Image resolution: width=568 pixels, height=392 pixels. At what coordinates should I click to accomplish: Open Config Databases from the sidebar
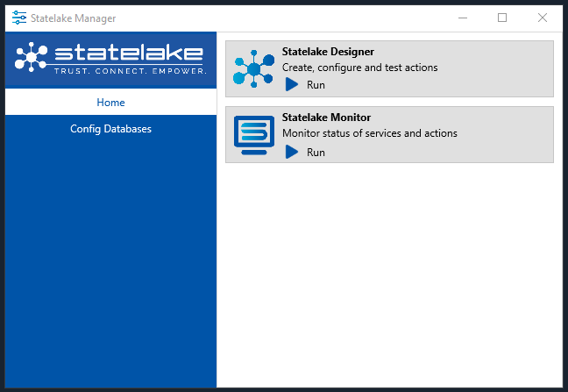coord(110,129)
